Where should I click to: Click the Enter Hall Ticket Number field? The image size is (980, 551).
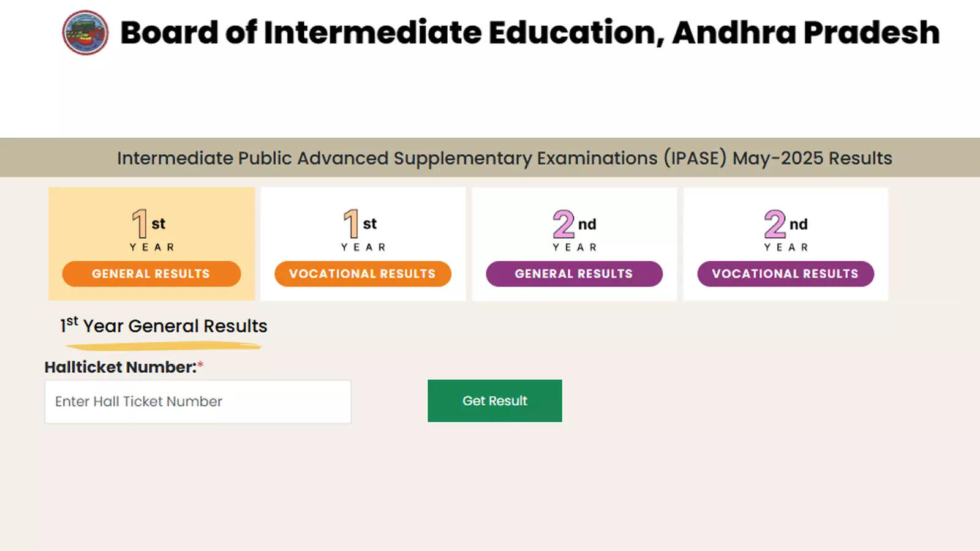click(x=198, y=402)
